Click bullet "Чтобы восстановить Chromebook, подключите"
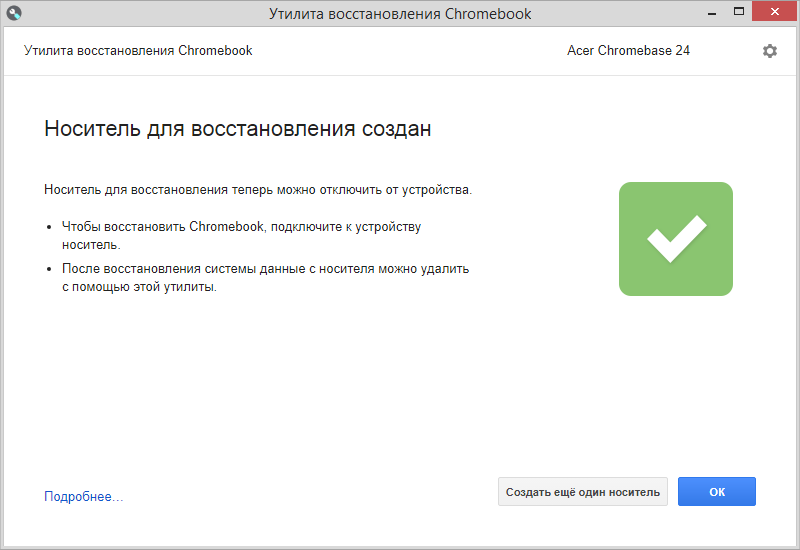Viewport: 800px width, 550px height. pyautogui.click(x=203, y=227)
